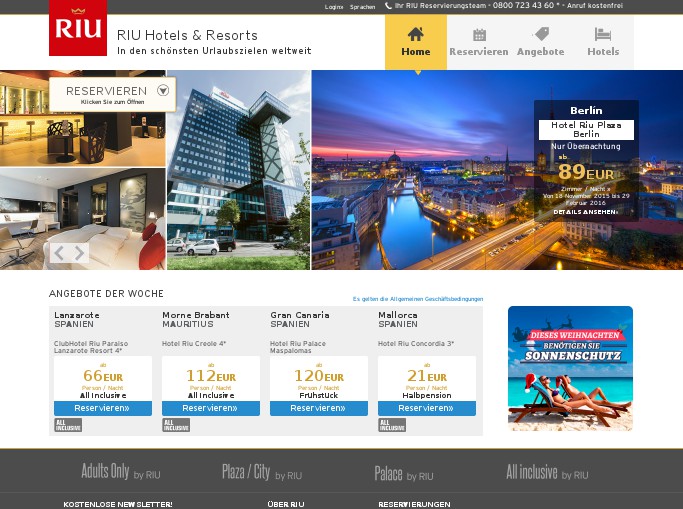Viewport: 683px width, 509px height.
Task: Expand the RESERVIEREN booking panel arrow
Action: click(163, 90)
